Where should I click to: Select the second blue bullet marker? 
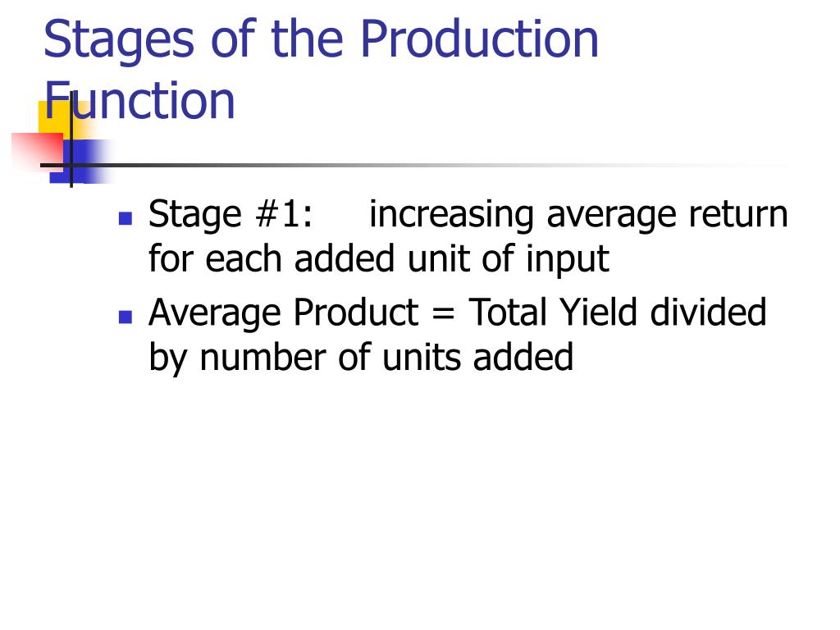[126, 317]
